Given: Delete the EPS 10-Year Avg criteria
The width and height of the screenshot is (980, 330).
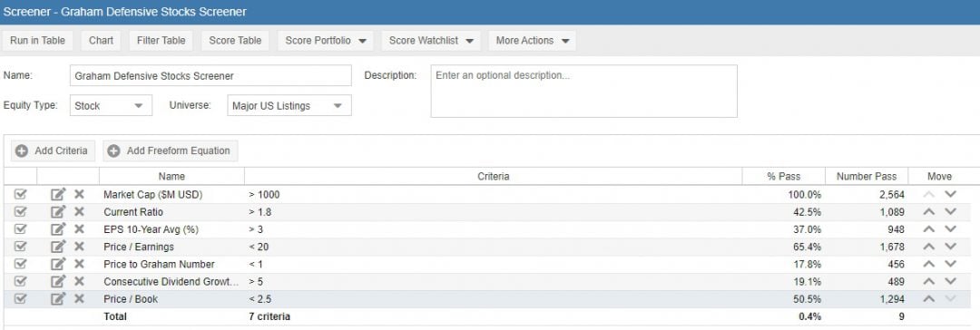Looking at the screenshot, I should (79, 229).
